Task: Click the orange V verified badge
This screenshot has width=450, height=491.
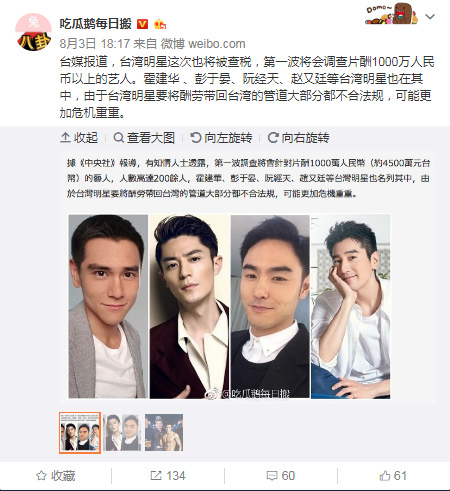Action: coord(143,24)
